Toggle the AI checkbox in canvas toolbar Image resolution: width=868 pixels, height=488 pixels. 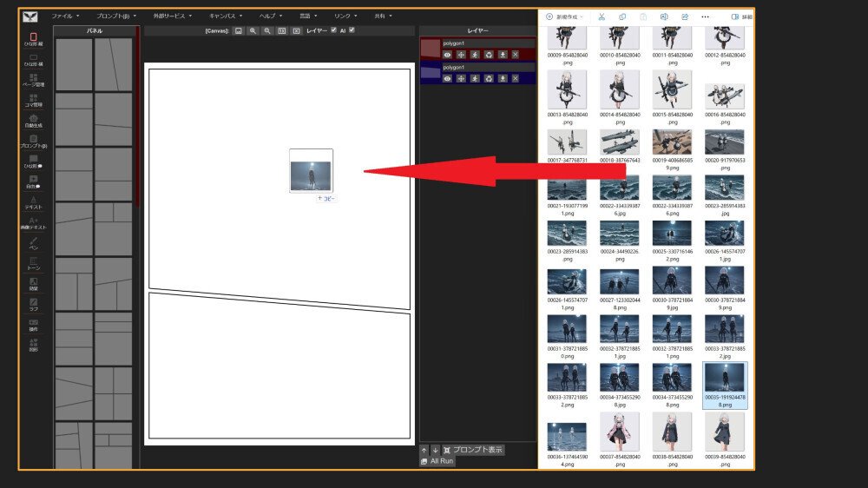[352, 30]
